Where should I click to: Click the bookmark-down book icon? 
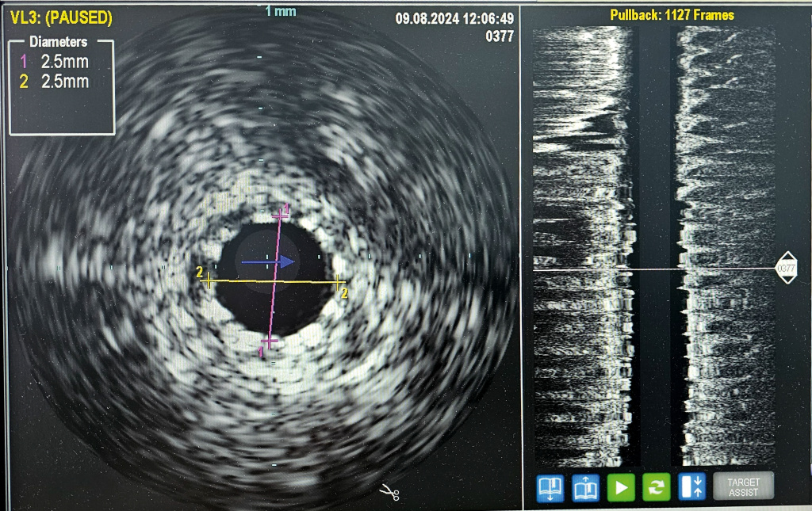pos(550,486)
